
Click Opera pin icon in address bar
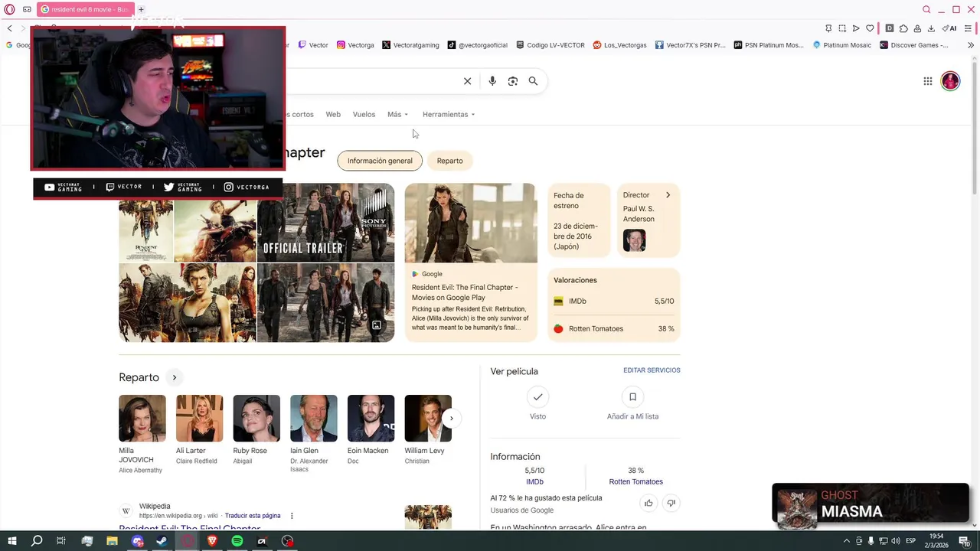pos(828,28)
